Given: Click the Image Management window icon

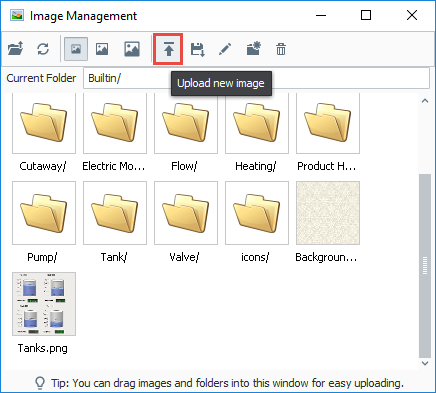Looking at the screenshot, I should [17, 15].
